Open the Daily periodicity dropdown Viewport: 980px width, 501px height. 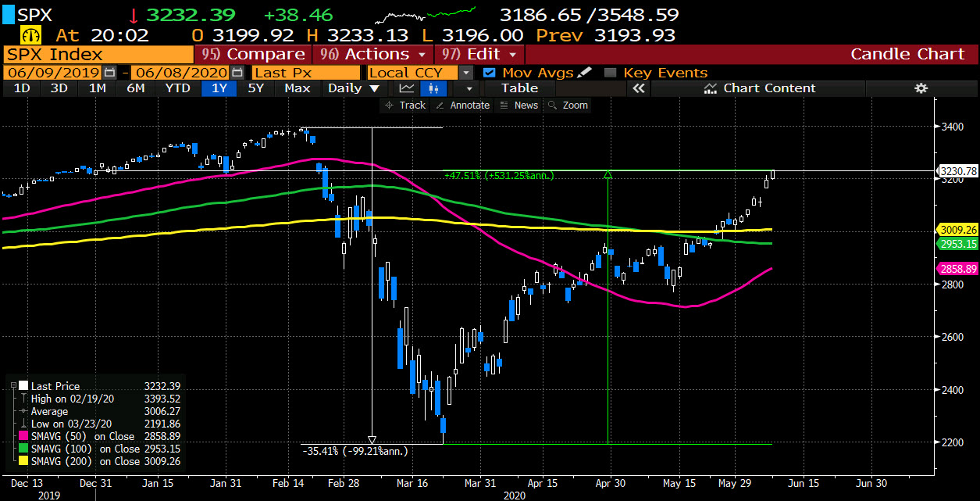[x=355, y=88]
